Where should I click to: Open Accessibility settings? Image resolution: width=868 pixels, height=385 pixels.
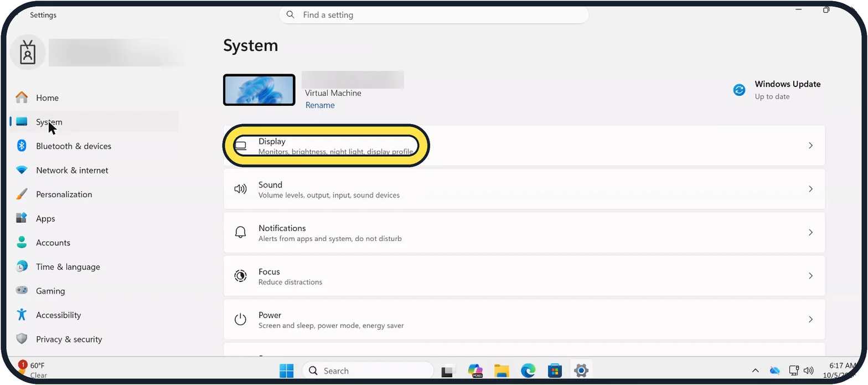pyautogui.click(x=94, y=315)
